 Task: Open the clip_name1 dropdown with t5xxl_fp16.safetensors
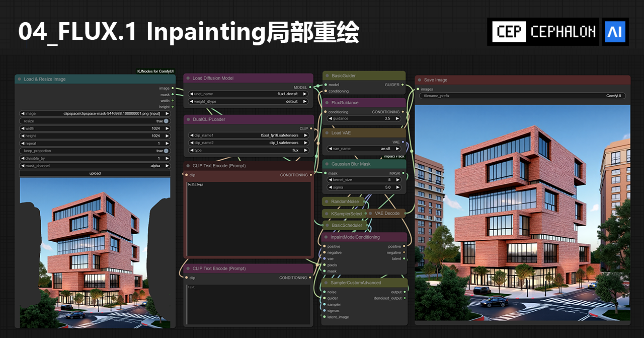249,136
